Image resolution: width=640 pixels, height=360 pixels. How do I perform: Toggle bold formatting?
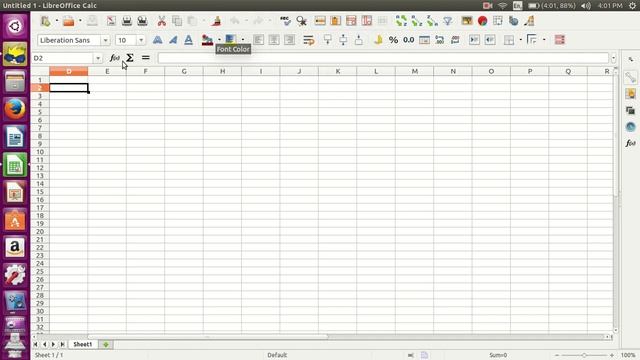(x=157, y=40)
